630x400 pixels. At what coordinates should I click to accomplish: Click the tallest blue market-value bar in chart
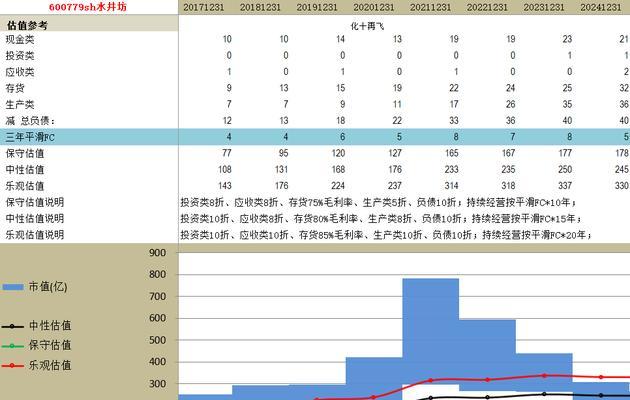[x=430, y=333]
